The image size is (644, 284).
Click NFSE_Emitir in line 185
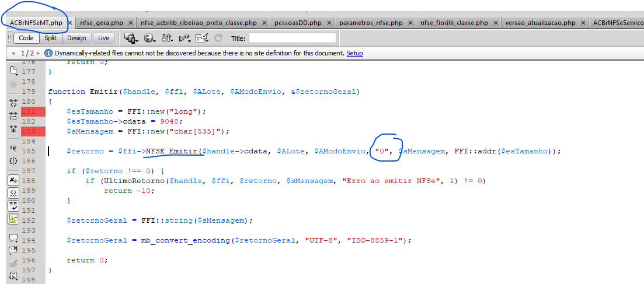(x=172, y=151)
